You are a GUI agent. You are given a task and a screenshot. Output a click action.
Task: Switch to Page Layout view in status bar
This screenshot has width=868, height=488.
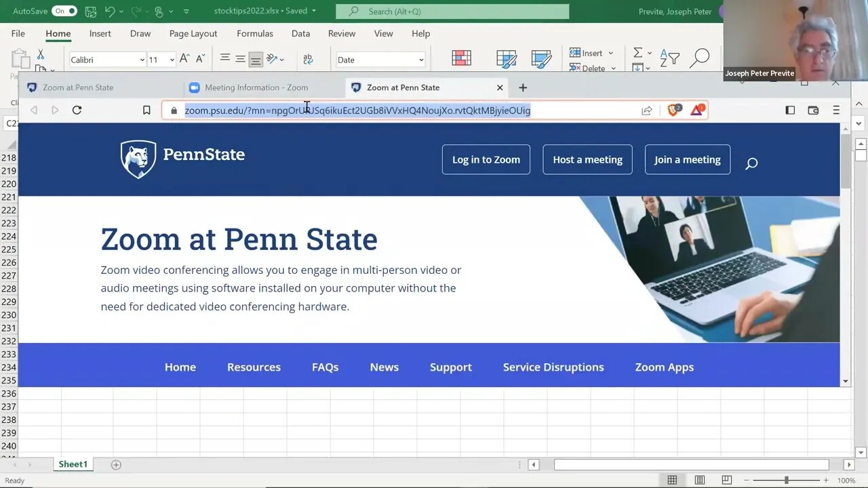[700, 480]
